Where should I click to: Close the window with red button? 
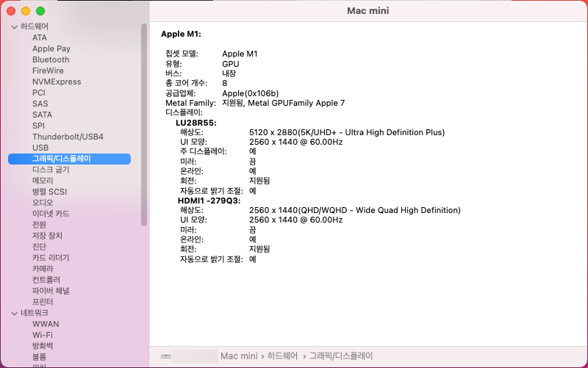tap(11, 11)
